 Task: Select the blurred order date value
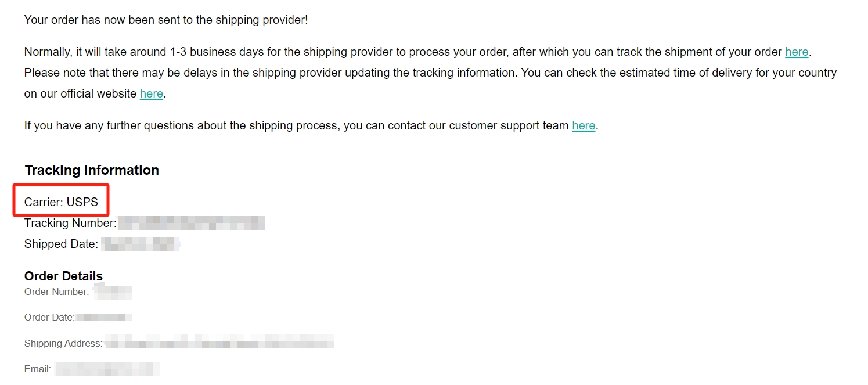[105, 317]
